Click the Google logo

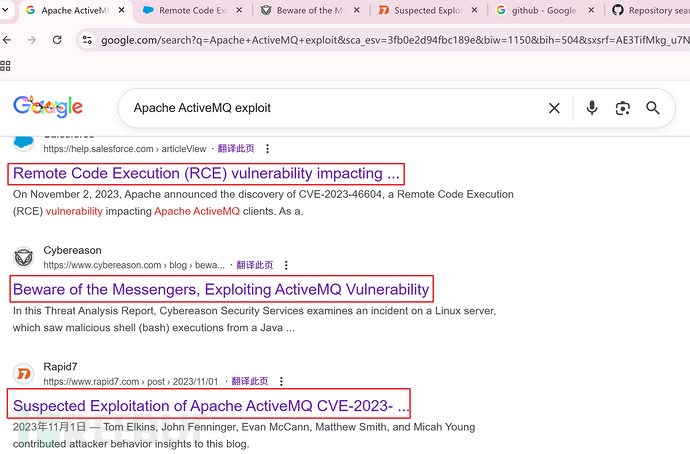pos(48,107)
